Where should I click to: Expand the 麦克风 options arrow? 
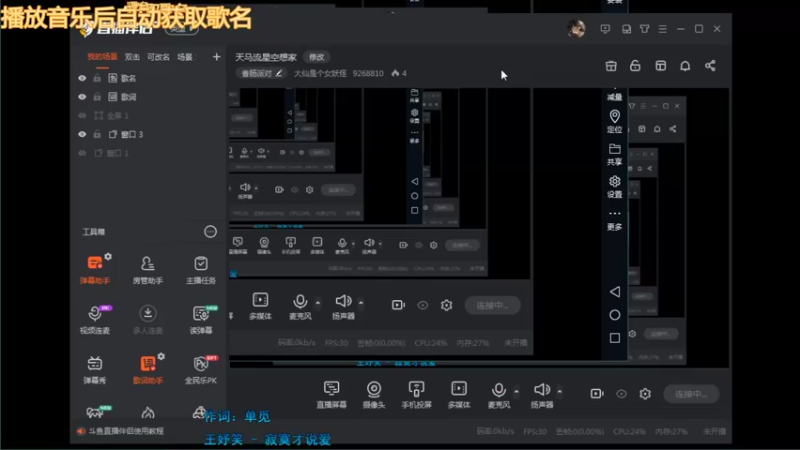pos(516,391)
